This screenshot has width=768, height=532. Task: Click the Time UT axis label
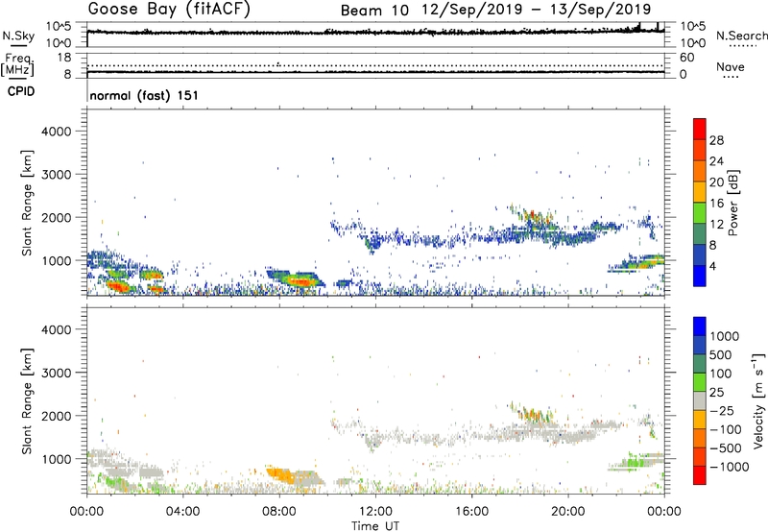click(375, 525)
